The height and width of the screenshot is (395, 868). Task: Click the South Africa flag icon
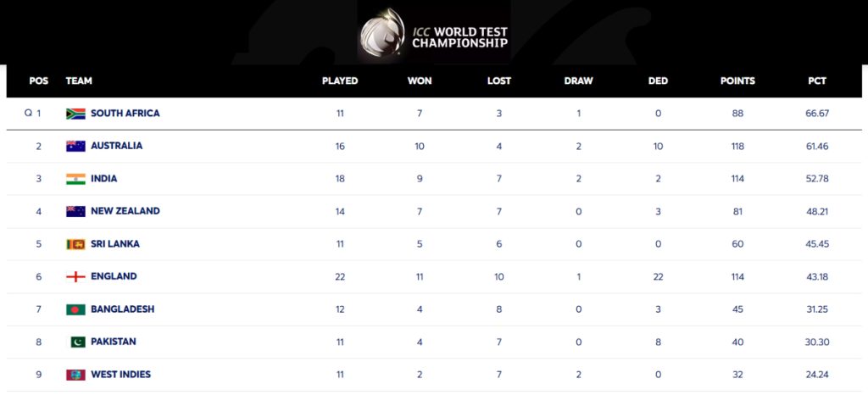tap(75, 114)
